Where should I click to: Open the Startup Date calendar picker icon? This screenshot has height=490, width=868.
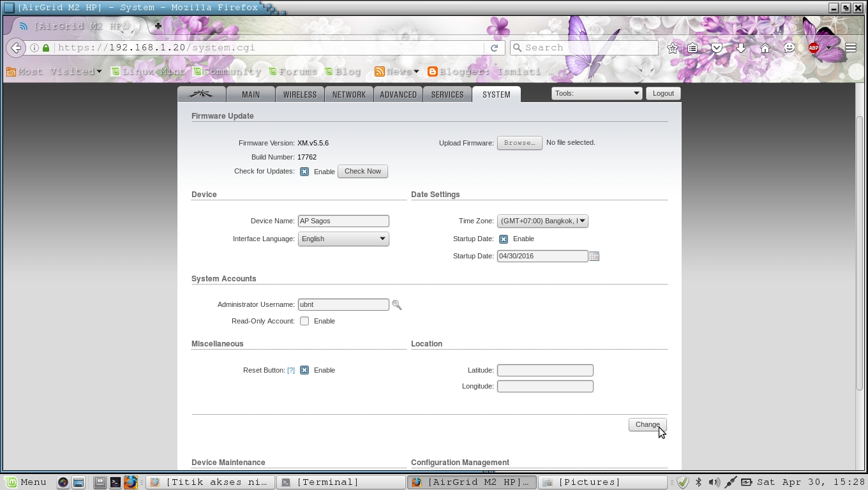594,256
